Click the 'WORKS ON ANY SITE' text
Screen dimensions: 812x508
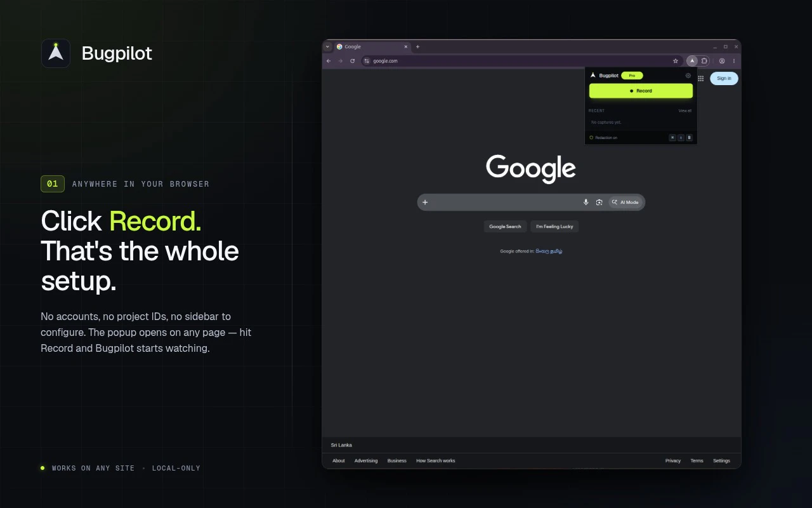[x=93, y=468]
